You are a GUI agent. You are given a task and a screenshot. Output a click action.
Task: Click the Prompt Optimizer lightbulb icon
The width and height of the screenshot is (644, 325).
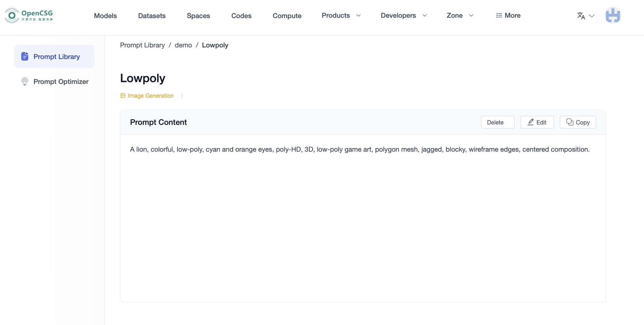point(25,81)
